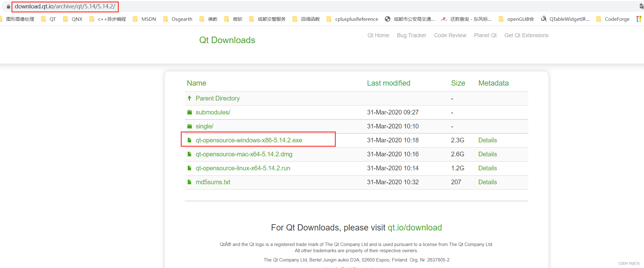Open the 成都交警服务 bookmark folder
This screenshot has height=268, width=644.
267,19
